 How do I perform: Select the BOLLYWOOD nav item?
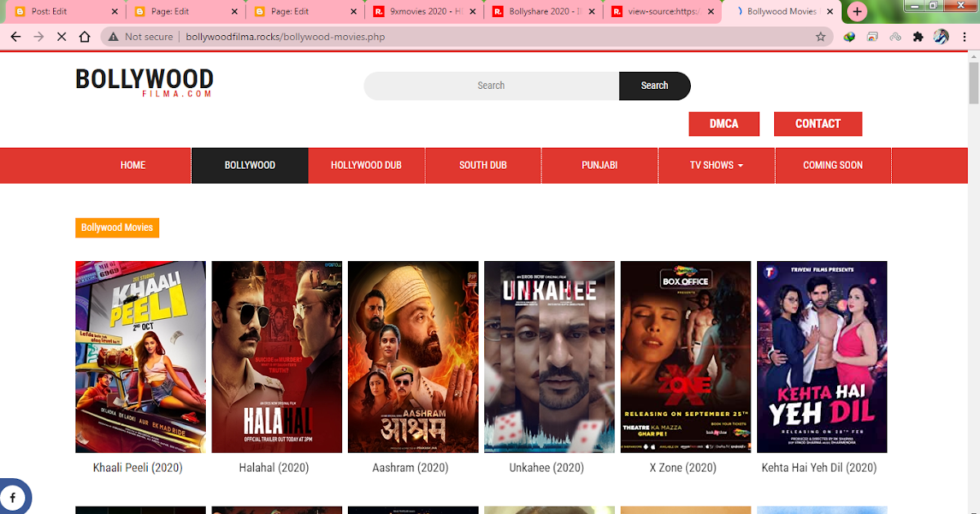point(250,165)
